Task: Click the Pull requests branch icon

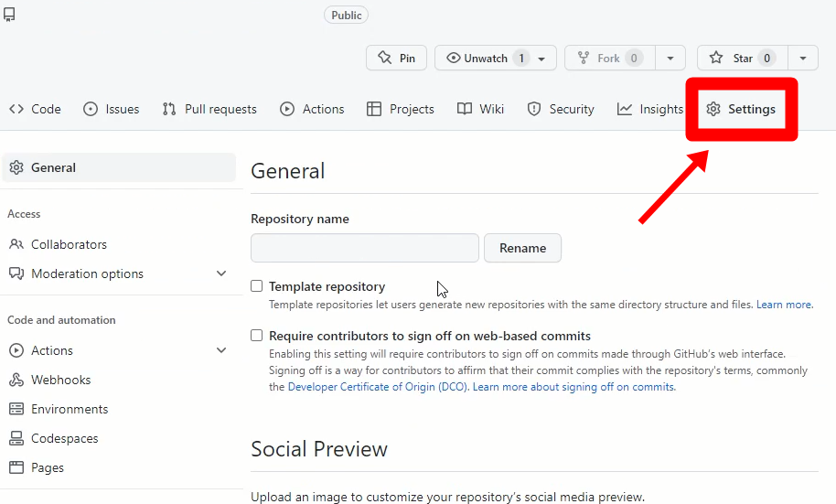Action: pos(169,109)
